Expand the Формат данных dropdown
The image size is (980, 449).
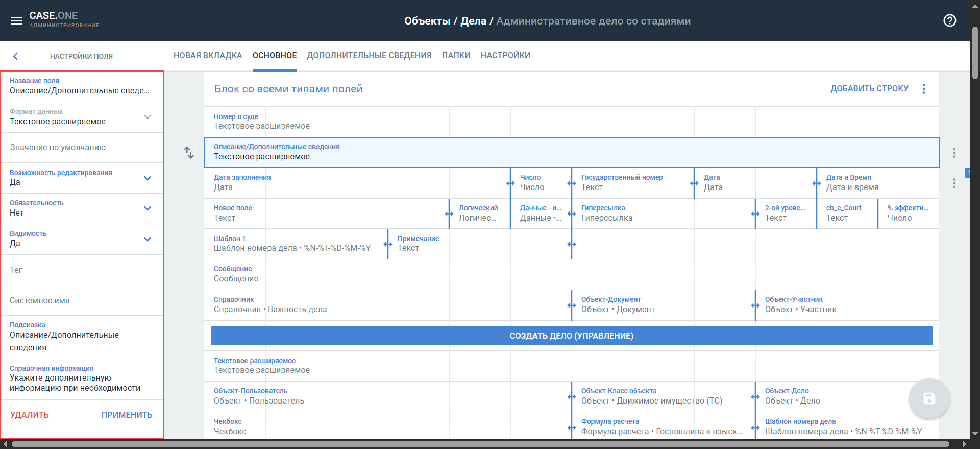click(x=148, y=117)
